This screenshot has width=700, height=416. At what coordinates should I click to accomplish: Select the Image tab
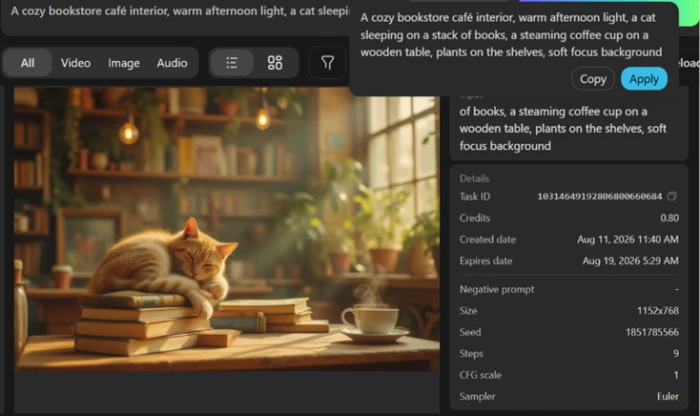(124, 63)
